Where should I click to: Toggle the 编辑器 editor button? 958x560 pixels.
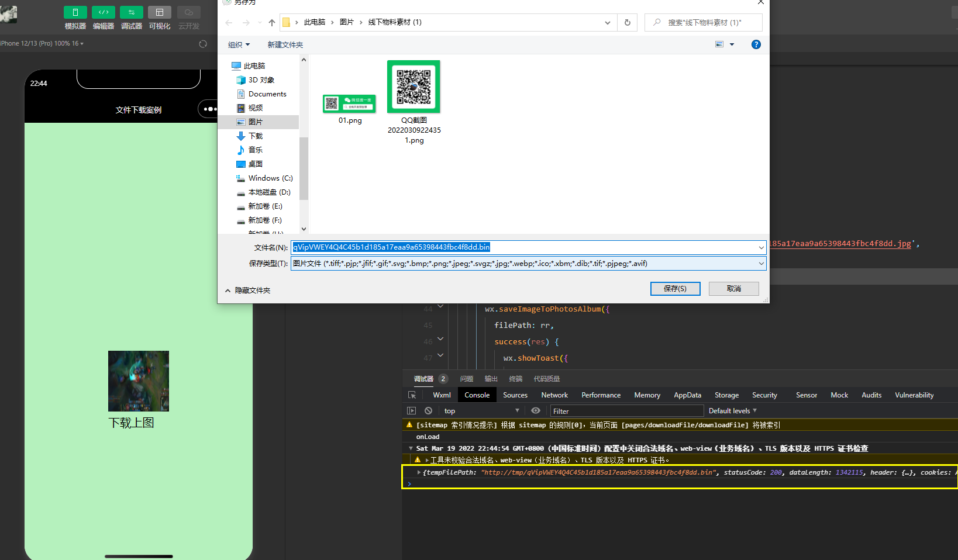click(103, 12)
